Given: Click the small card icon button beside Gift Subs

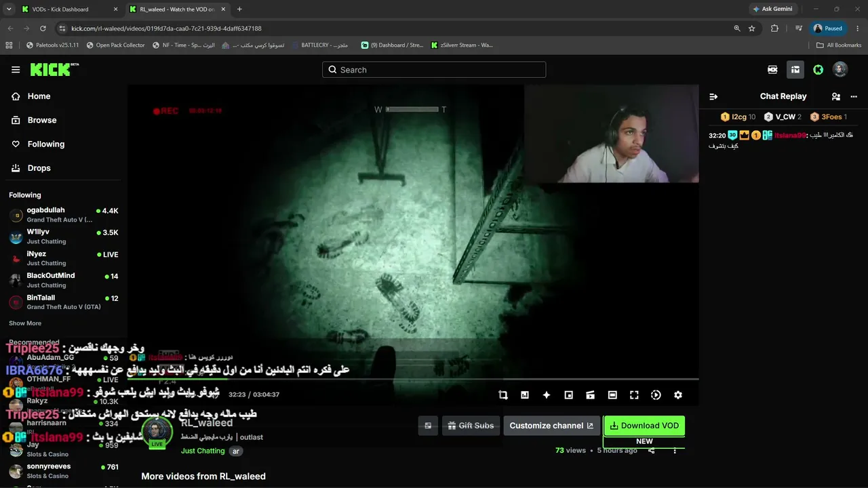Looking at the screenshot, I should (428, 426).
